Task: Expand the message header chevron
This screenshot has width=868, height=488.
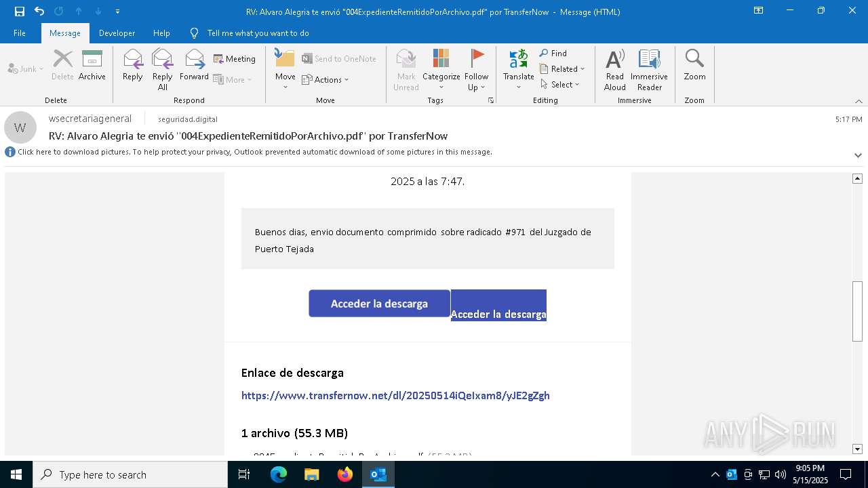Action: coord(858,155)
